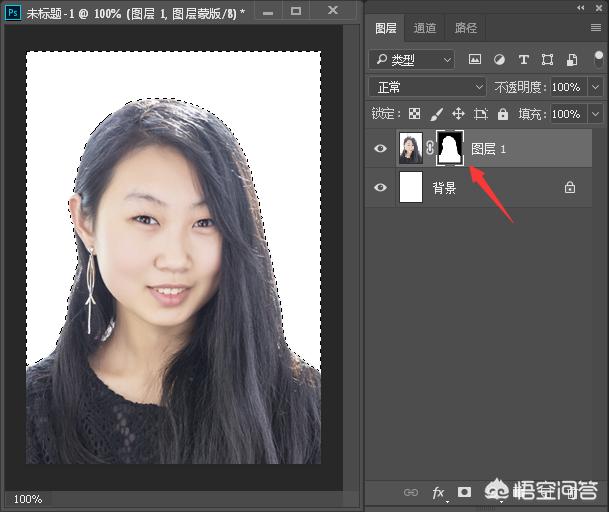609x512 pixels.
Task: Filter for adjustment layers icon
Action: pos(499,59)
